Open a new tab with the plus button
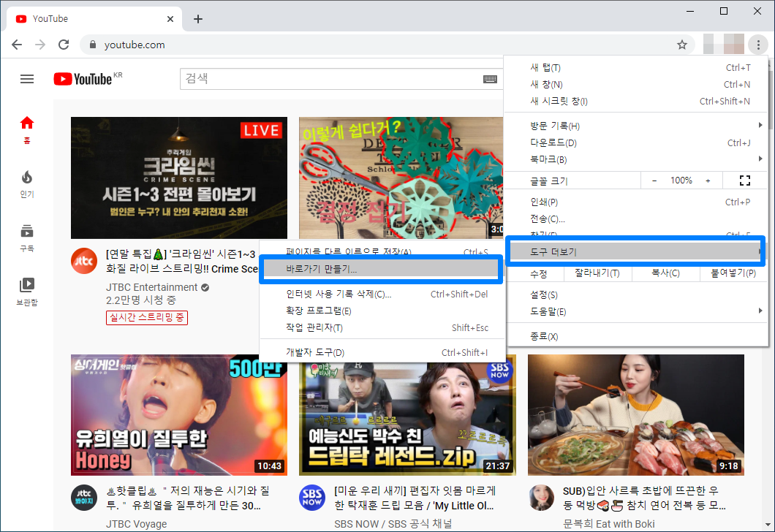 point(197,19)
